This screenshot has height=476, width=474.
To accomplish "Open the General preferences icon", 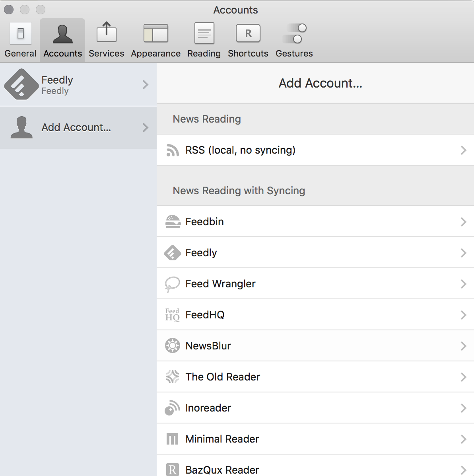I will (20, 33).
